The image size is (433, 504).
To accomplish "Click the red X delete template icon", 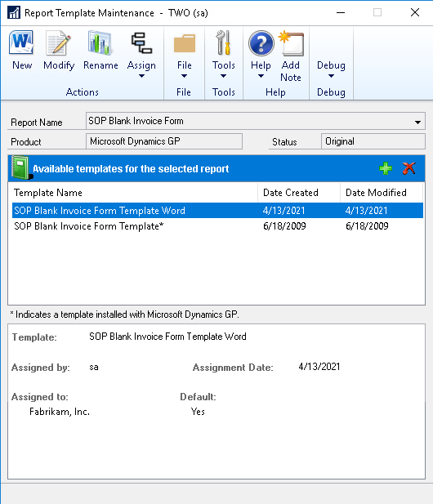I will coord(408,168).
